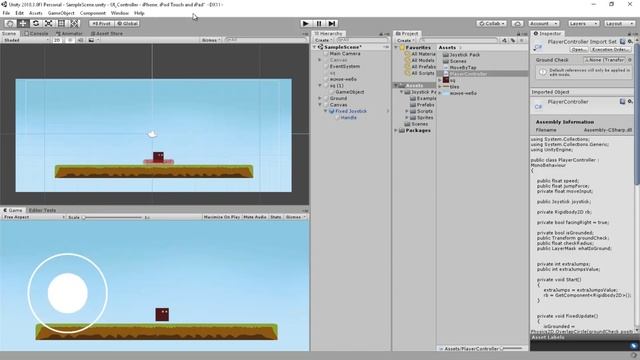Open the Hierarchy Create dropdown
640x360 pixels.
[x=323, y=40]
